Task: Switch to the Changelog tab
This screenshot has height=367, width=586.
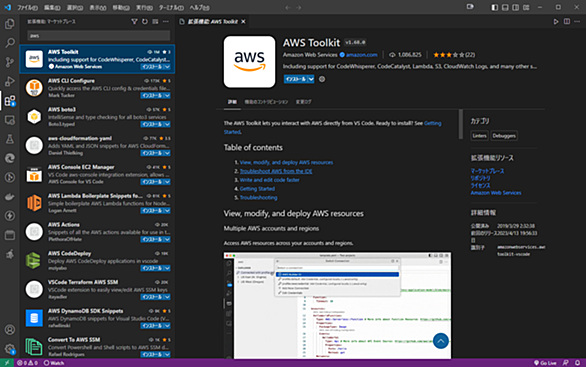Action: click(303, 102)
